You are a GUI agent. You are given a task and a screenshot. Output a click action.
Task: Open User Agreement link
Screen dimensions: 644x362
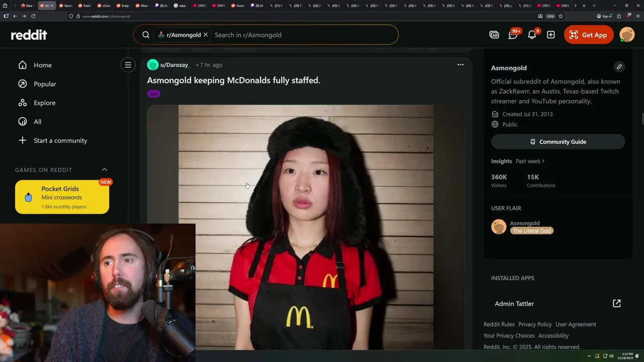[576, 324]
